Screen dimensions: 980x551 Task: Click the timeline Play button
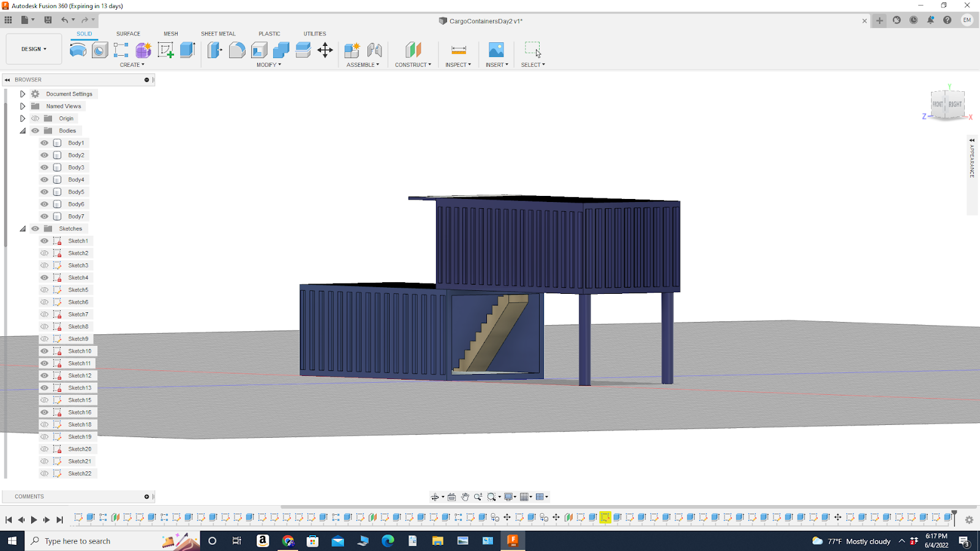pos(34,520)
